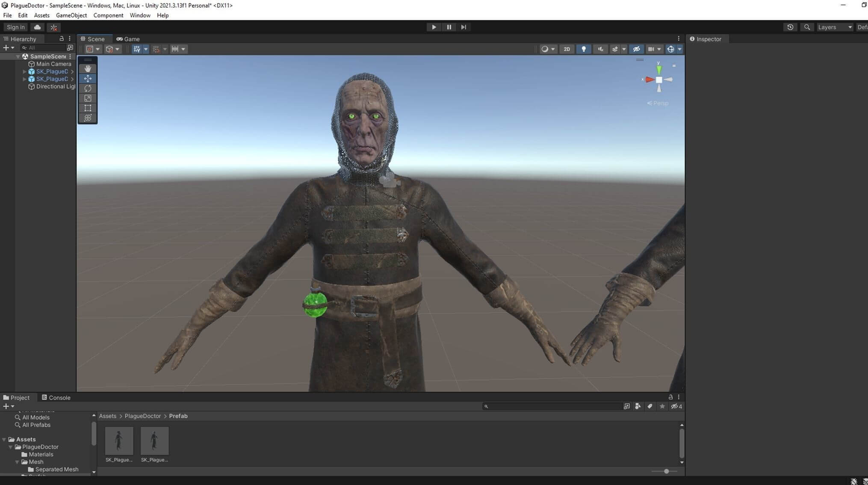868x485 pixels.
Task: Click the Step frame button
Action: click(x=464, y=27)
